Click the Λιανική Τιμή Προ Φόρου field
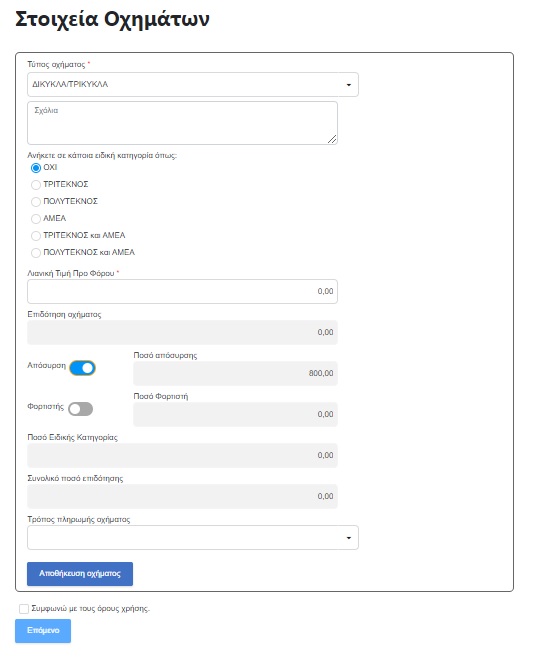The height and width of the screenshot is (665, 549). click(182, 291)
